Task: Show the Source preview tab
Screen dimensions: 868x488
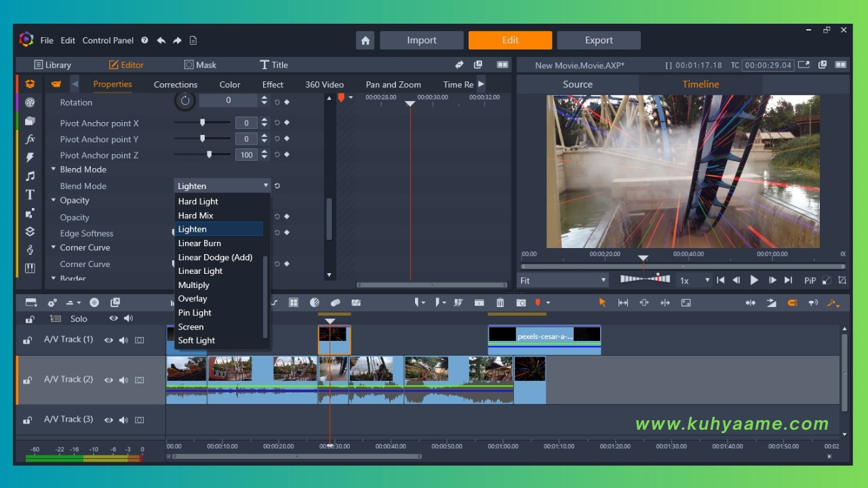Action: click(578, 84)
